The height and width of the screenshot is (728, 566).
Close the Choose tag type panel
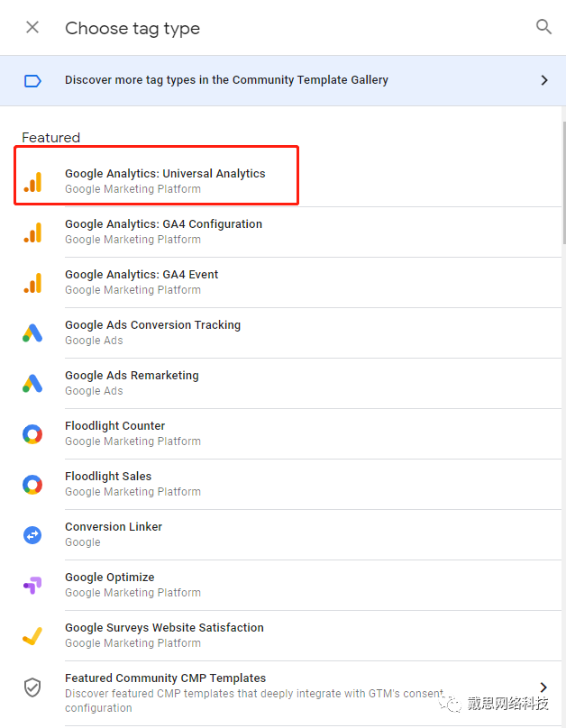click(32, 27)
